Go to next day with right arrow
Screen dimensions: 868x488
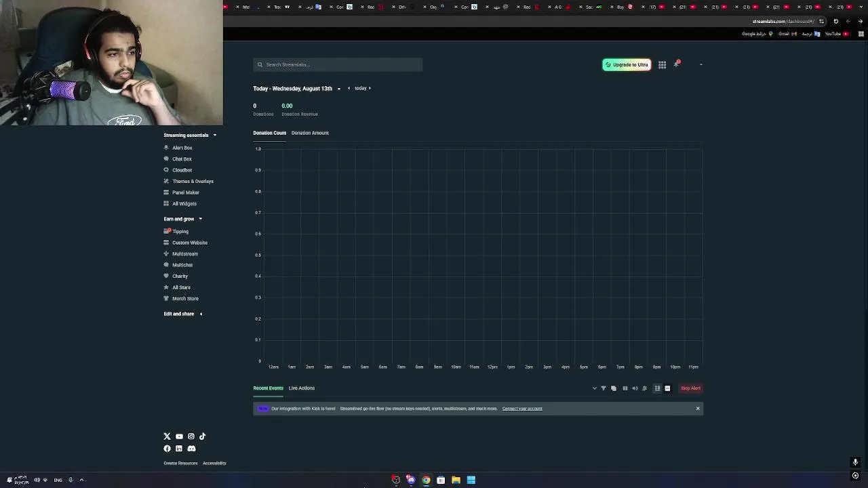coord(370,88)
